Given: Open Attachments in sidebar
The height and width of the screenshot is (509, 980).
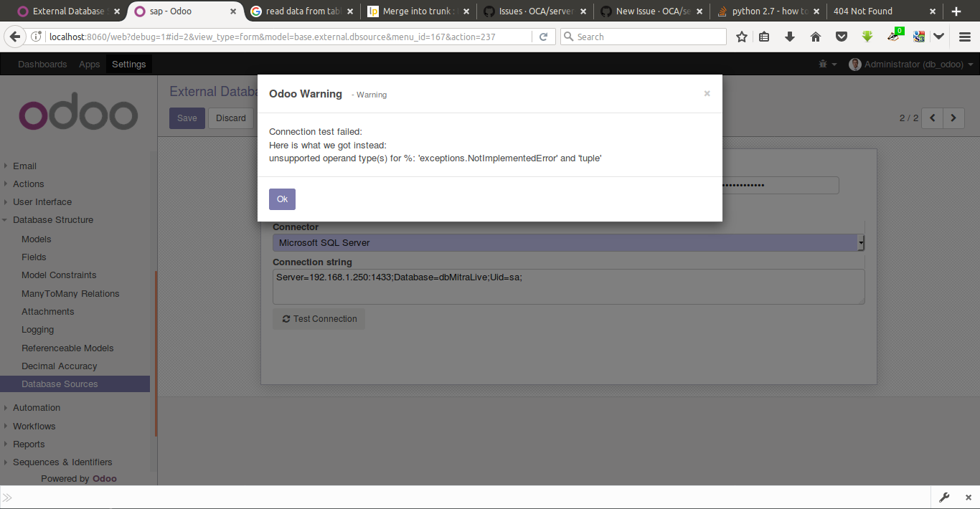Looking at the screenshot, I should (48, 311).
